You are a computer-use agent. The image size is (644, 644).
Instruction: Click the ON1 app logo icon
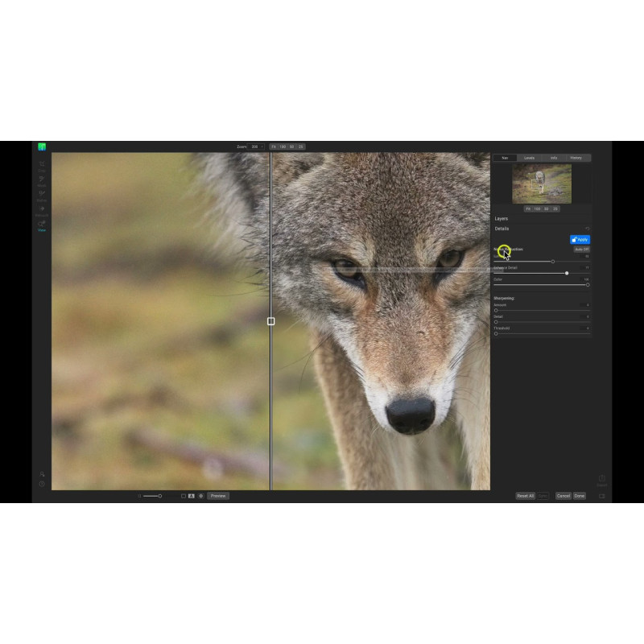point(42,147)
